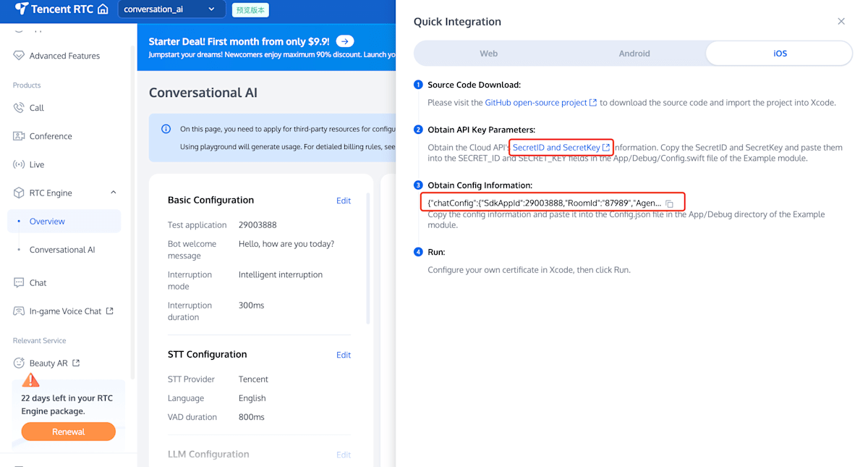Switch to the Android tab
This screenshot has width=868, height=467.
click(634, 54)
